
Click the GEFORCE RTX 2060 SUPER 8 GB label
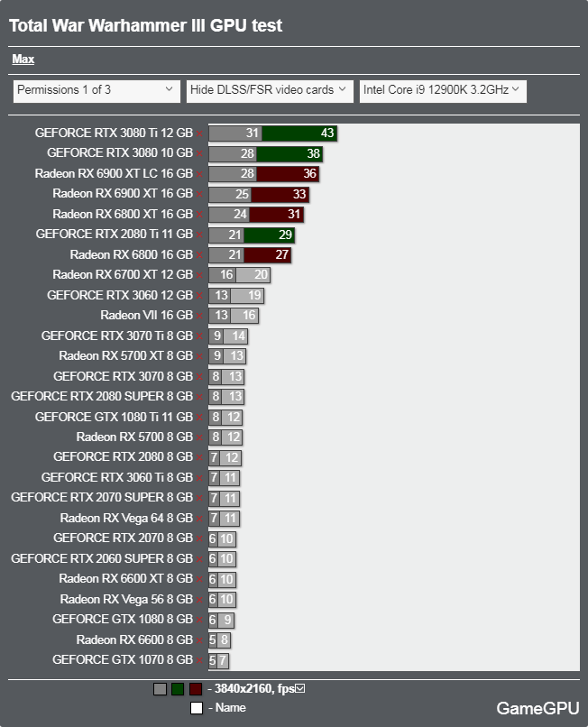pyautogui.click(x=102, y=558)
